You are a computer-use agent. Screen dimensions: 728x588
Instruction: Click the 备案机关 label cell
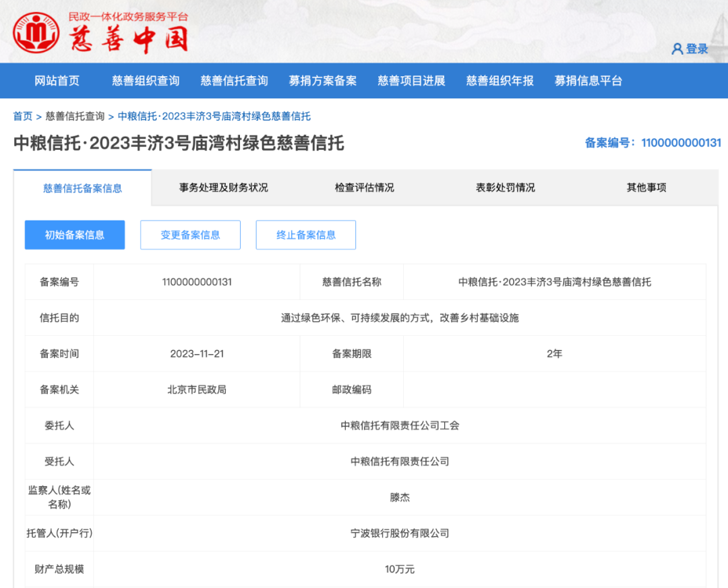tap(59, 390)
